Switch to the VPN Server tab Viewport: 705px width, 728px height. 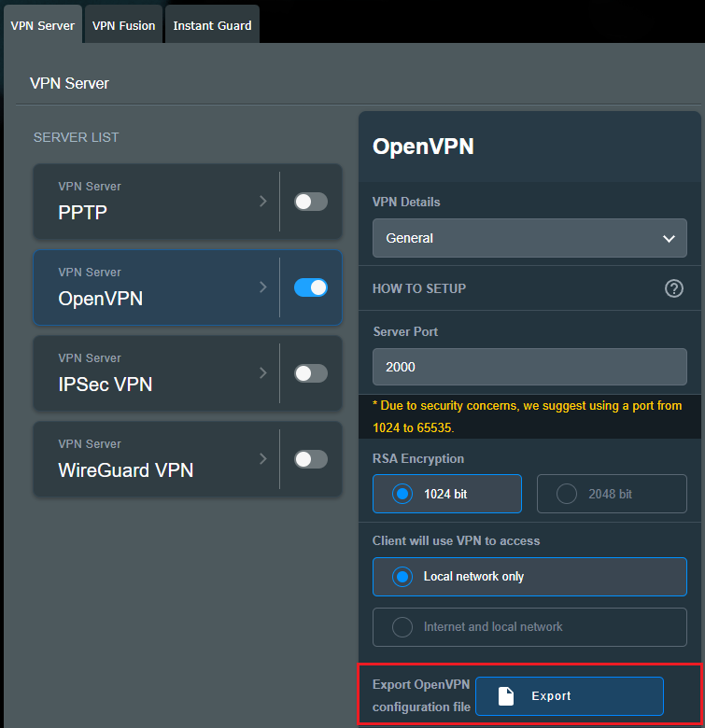point(43,25)
